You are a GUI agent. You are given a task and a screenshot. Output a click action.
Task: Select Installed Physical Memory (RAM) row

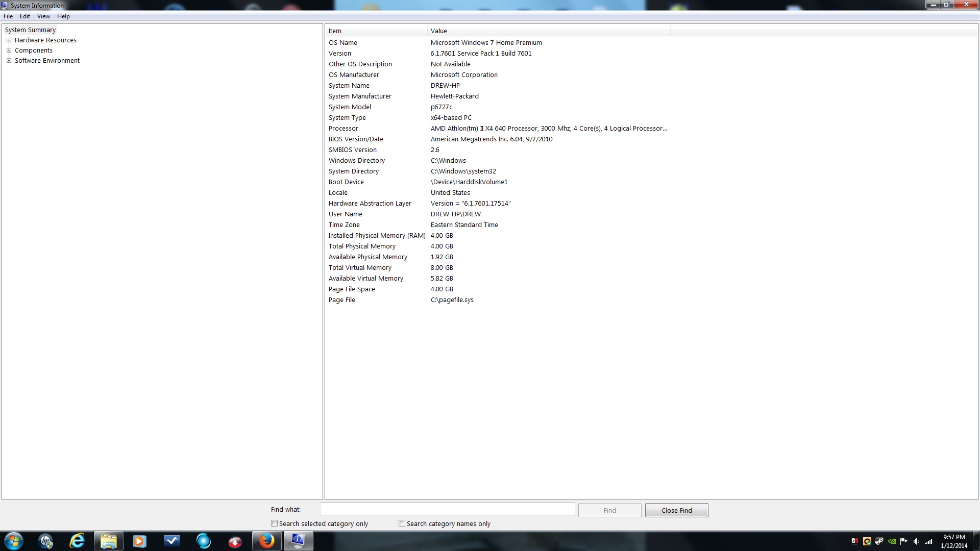point(498,235)
